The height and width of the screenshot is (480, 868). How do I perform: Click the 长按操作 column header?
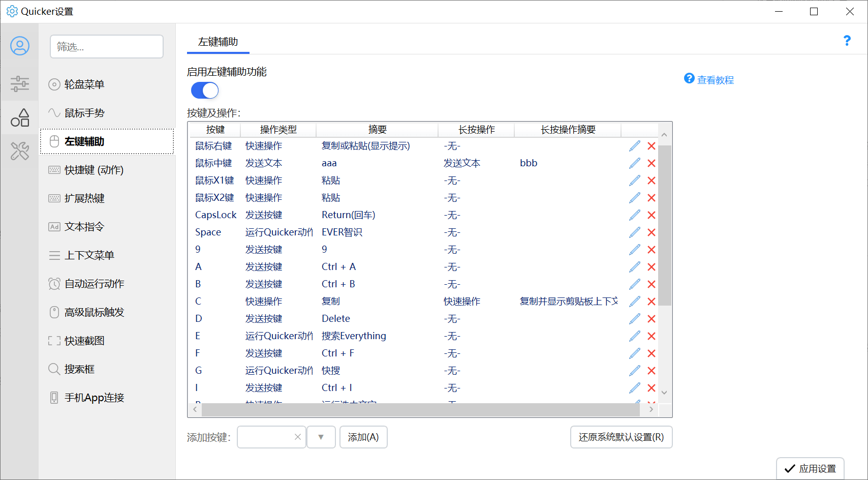(477, 130)
